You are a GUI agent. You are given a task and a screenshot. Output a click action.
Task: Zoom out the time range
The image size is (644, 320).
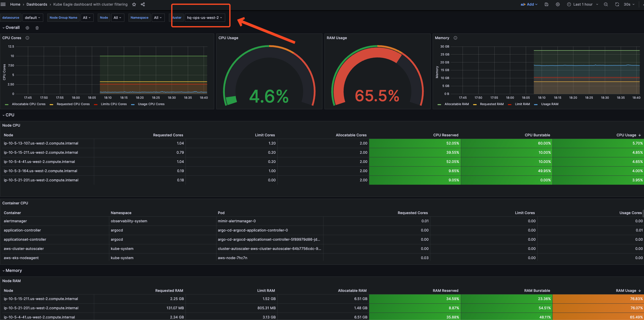coord(606,4)
